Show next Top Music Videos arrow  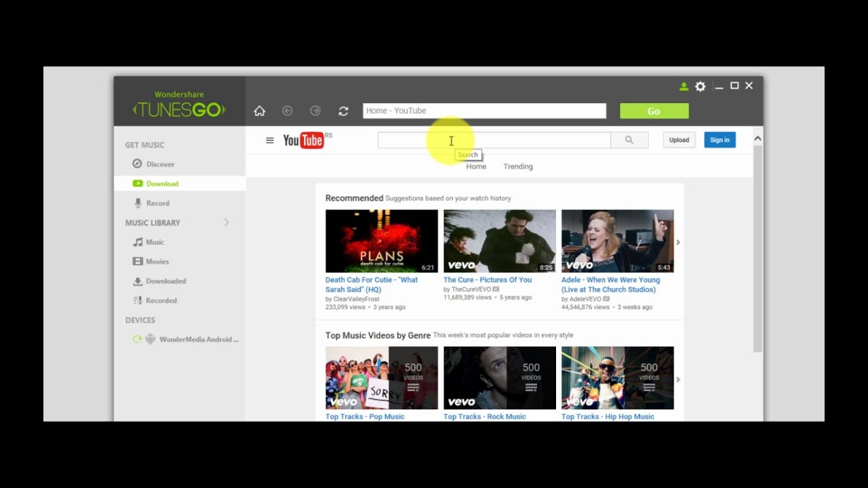pyautogui.click(x=678, y=380)
